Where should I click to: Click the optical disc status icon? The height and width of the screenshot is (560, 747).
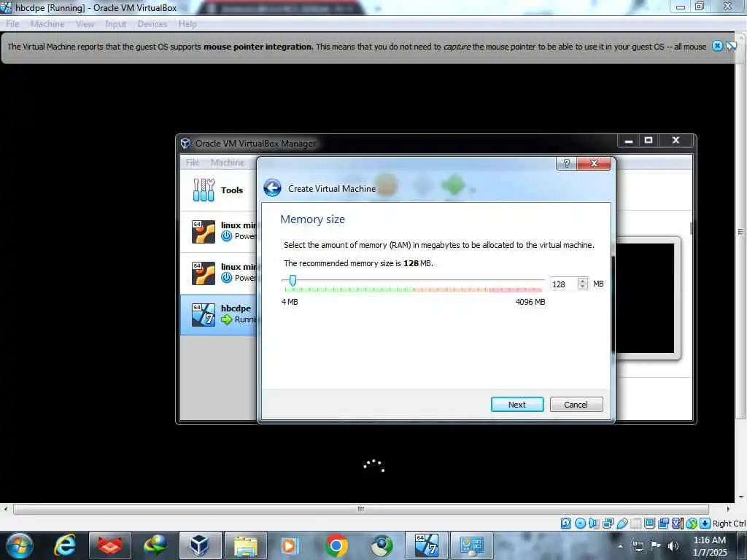580,524
